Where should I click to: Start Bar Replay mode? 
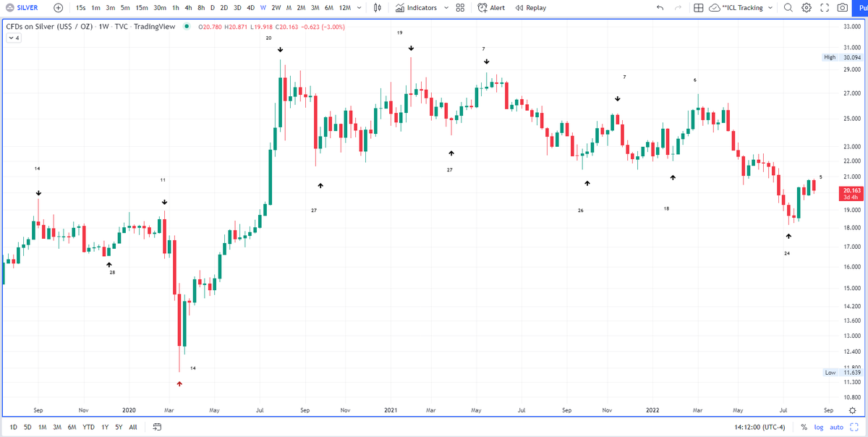[530, 8]
